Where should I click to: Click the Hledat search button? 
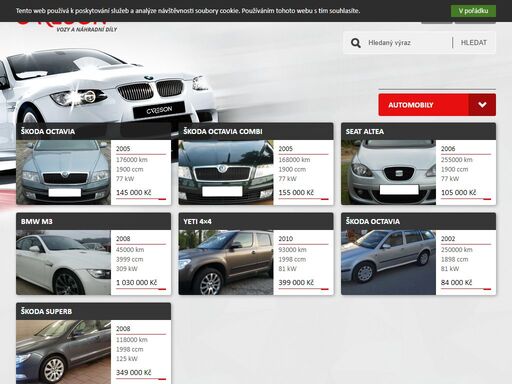click(x=474, y=43)
